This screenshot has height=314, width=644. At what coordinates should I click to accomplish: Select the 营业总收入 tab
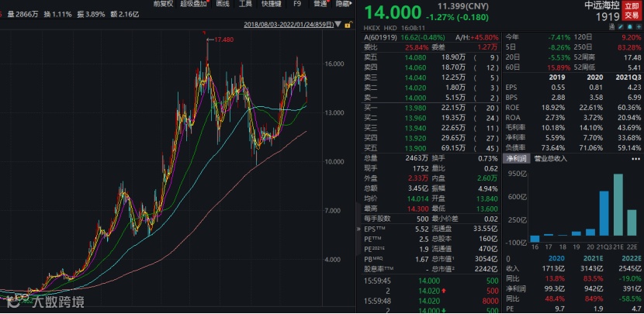coord(551,158)
